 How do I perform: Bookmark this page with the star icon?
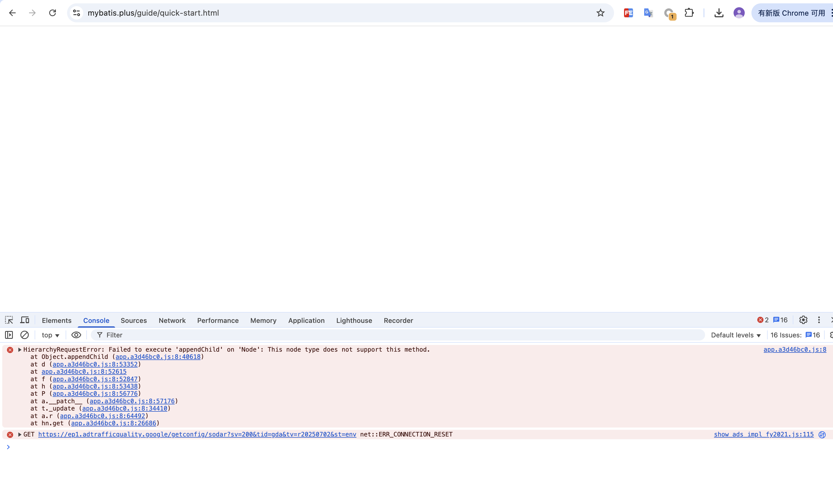(x=600, y=13)
